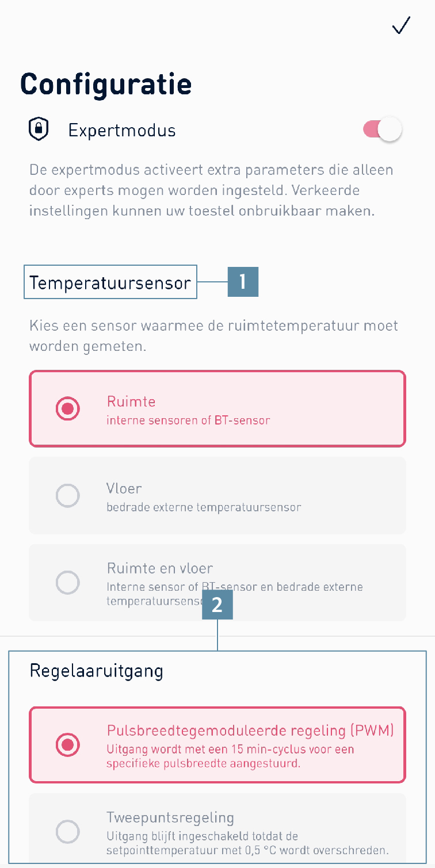Choose the Tweepuntsregeling radio button
Screen dimensions: 435x868
point(68,832)
